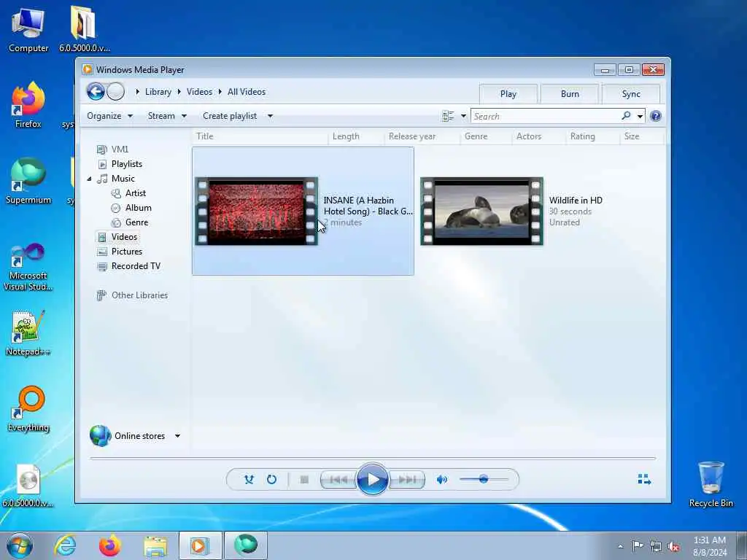Open the search options dropdown arrow
Screen dimensions: 747x560
640,116
